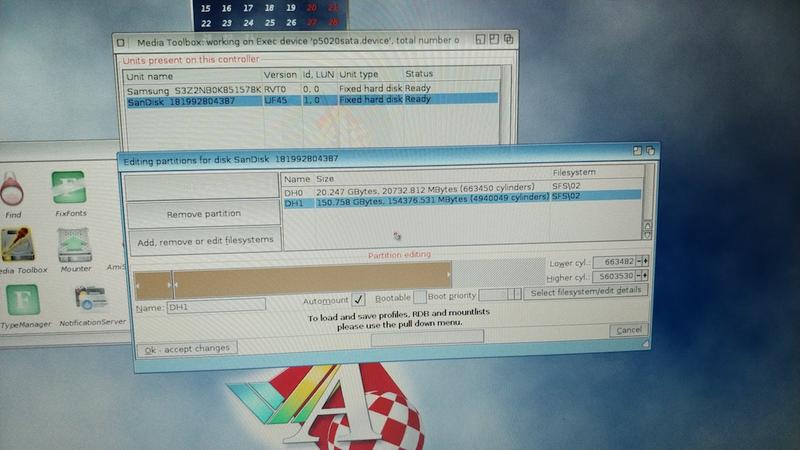Select the DH1 partition row
Image resolution: width=800 pixels, height=450 pixels.
pyautogui.click(x=462, y=200)
